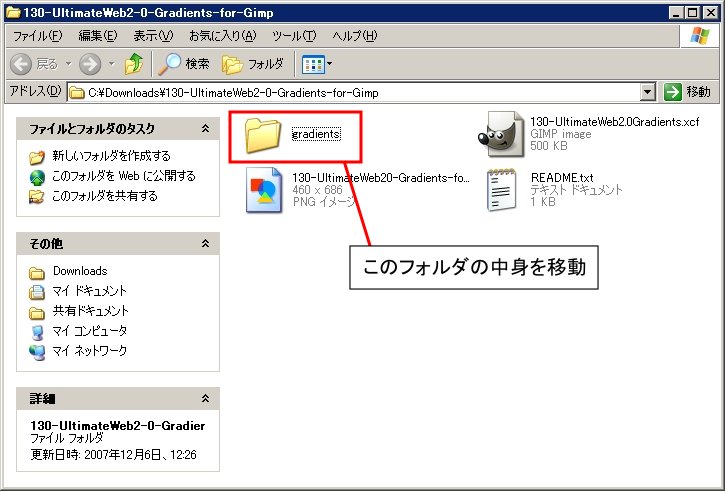This screenshot has height=491, width=725.
Task: Click the publish to Web globe icon
Action: click(37, 177)
